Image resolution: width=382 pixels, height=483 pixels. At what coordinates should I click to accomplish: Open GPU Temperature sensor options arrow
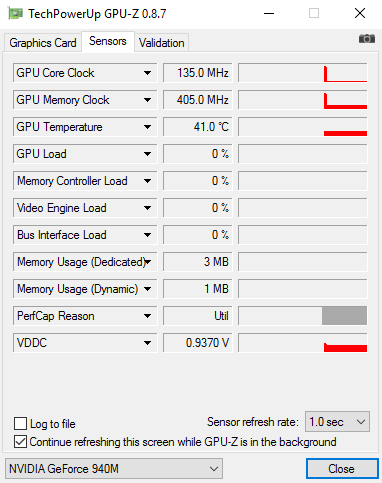147,127
